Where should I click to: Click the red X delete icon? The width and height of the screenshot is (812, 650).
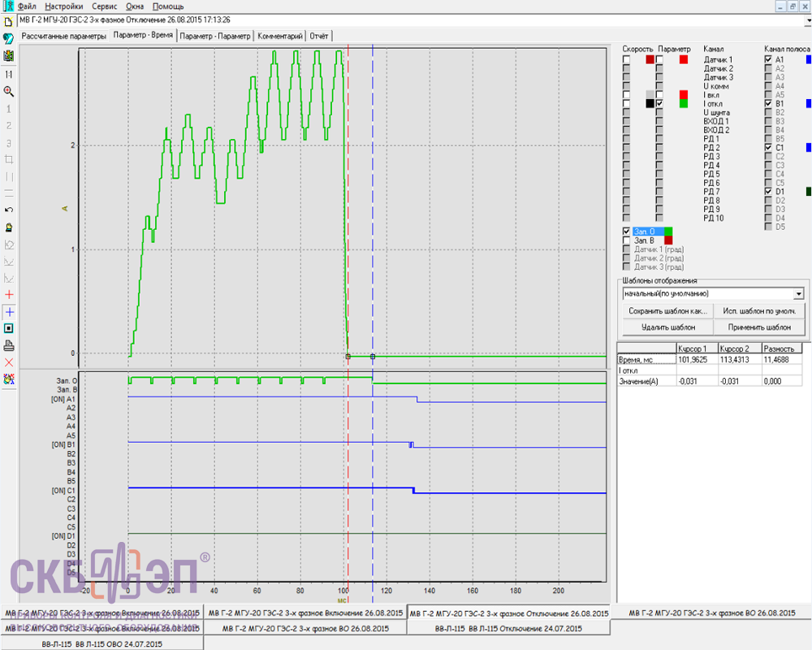click(x=8, y=362)
